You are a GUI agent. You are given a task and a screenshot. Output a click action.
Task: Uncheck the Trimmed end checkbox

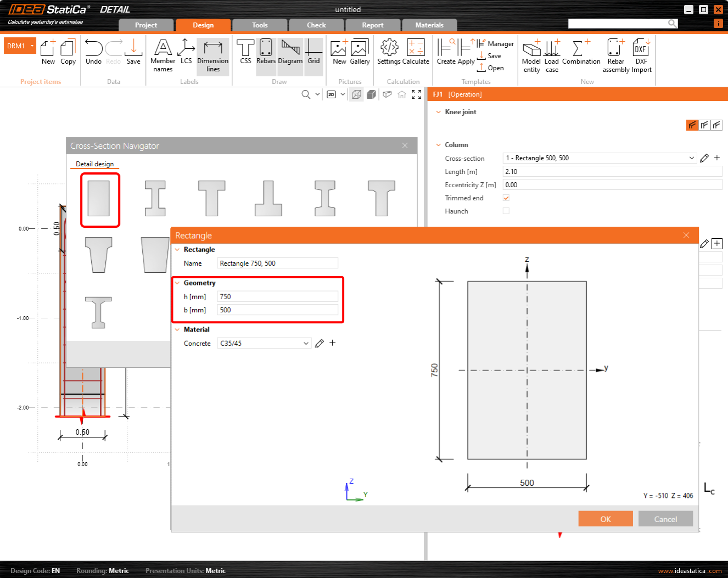tap(506, 198)
